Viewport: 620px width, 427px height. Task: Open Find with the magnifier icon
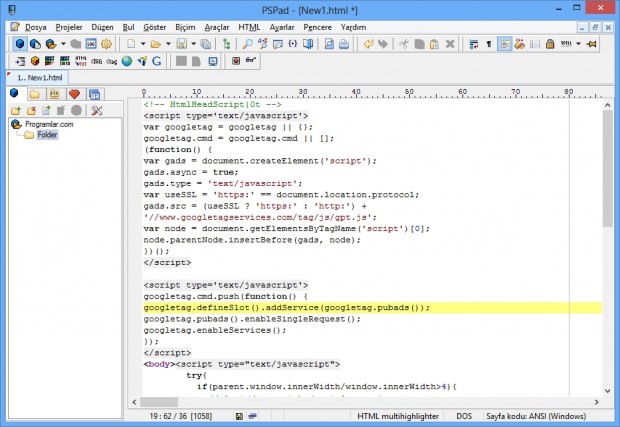click(248, 44)
